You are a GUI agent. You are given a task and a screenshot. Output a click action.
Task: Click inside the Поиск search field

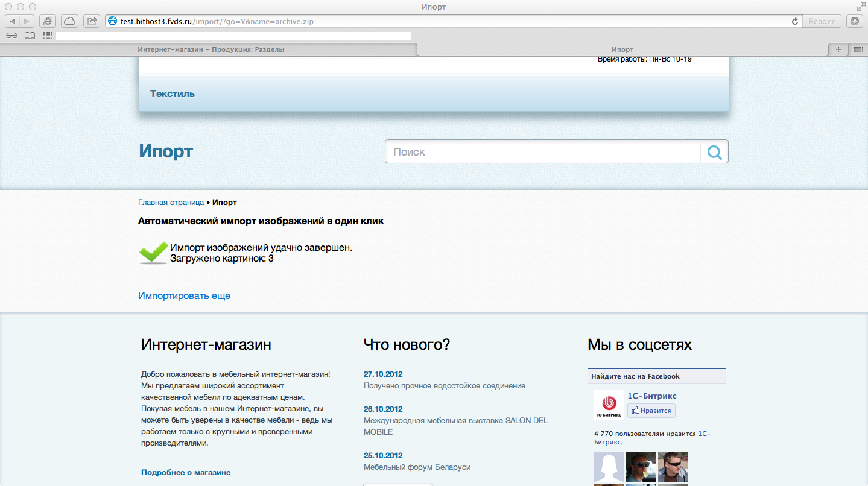tap(531, 151)
